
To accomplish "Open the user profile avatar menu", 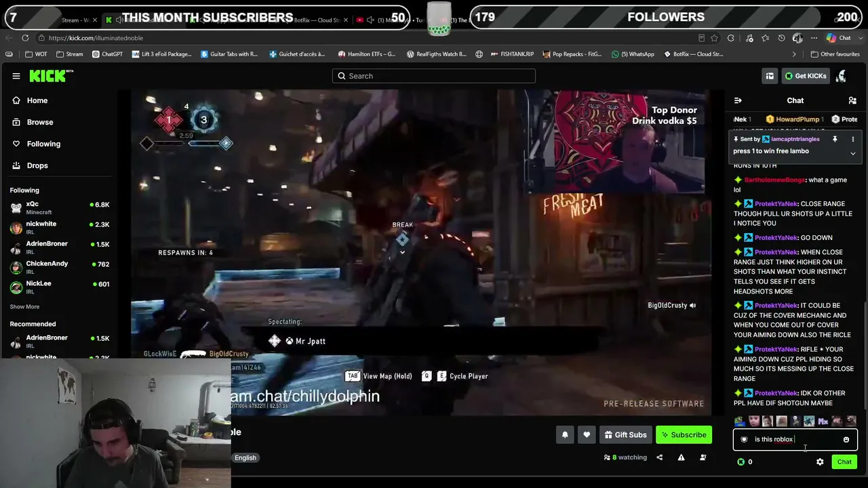I will pos(841,76).
